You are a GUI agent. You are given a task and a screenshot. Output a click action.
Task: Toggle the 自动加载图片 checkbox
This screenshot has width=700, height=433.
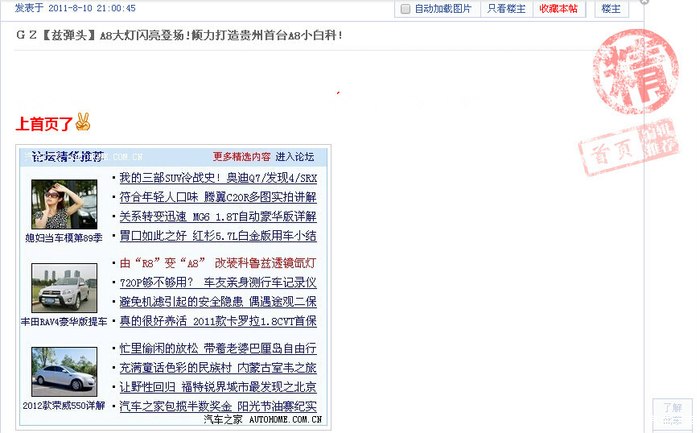(x=405, y=9)
